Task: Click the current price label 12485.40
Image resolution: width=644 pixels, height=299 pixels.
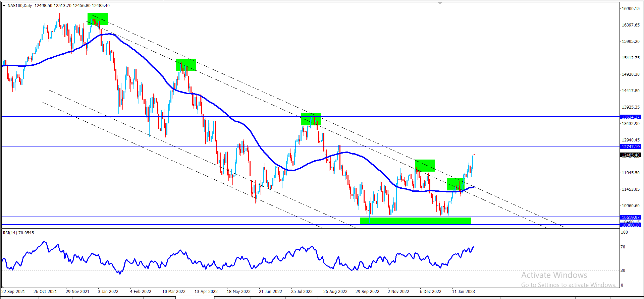Action: tap(631, 155)
